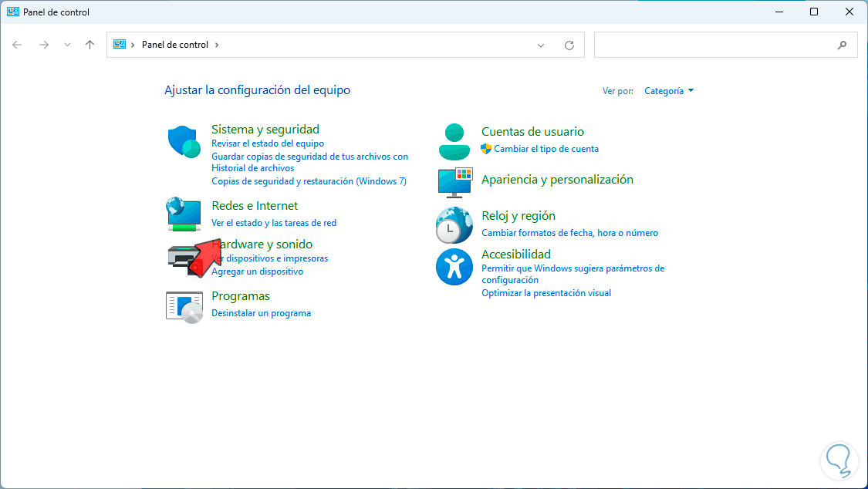The image size is (868, 489).
Task: Open the Ver por Categoría dropdown
Action: 669,91
